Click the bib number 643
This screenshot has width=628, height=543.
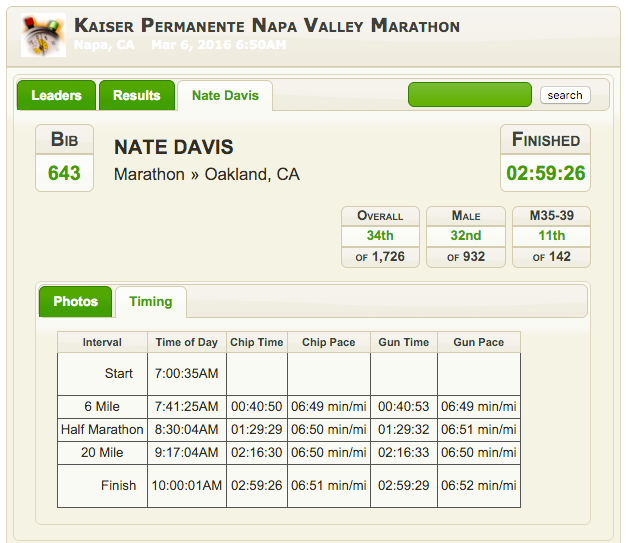64,173
